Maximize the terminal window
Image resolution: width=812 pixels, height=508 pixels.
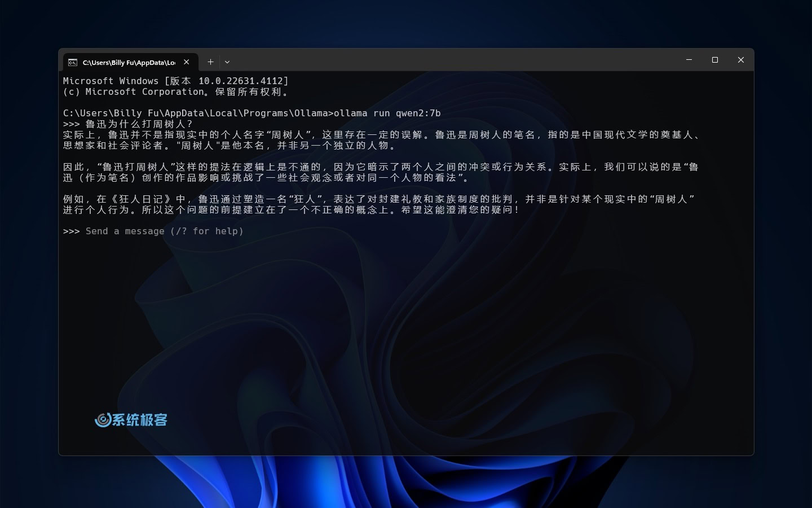715,60
